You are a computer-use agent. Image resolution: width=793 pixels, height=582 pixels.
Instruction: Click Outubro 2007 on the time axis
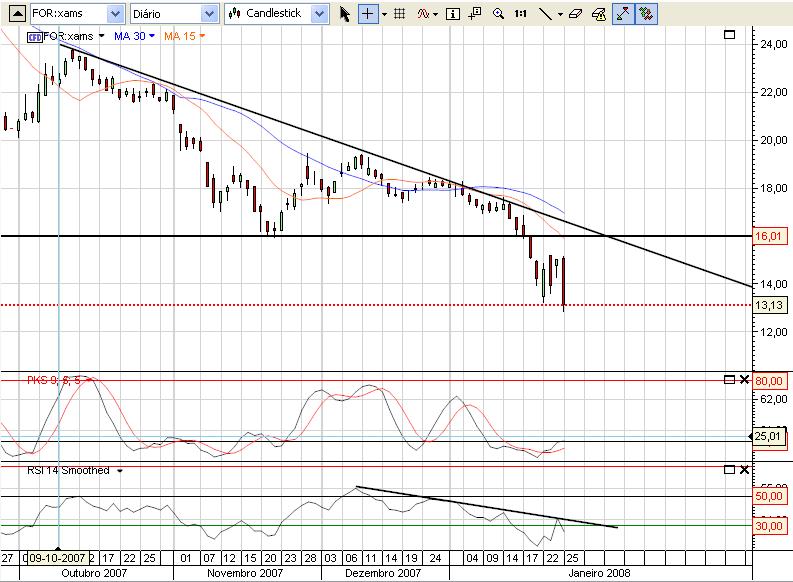[x=94, y=573]
